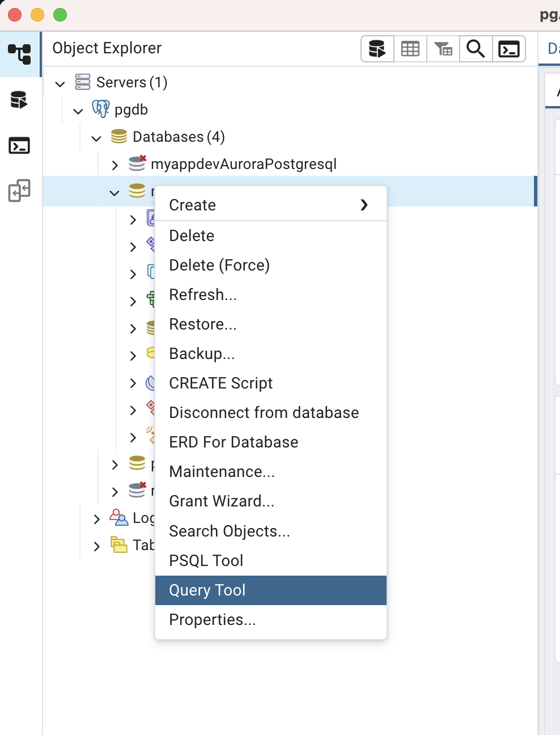560x735 pixels.
Task: Select Query Tool in the context menu
Action: (x=271, y=590)
